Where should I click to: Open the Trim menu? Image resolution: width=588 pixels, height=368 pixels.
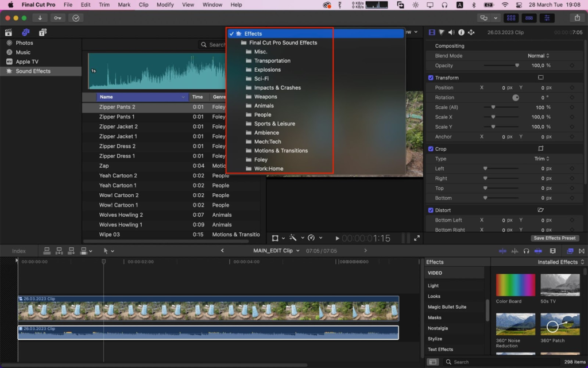tap(105, 5)
